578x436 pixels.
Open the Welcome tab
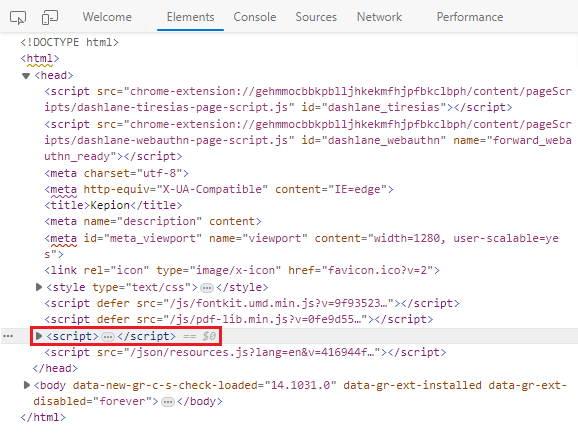coord(107,17)
